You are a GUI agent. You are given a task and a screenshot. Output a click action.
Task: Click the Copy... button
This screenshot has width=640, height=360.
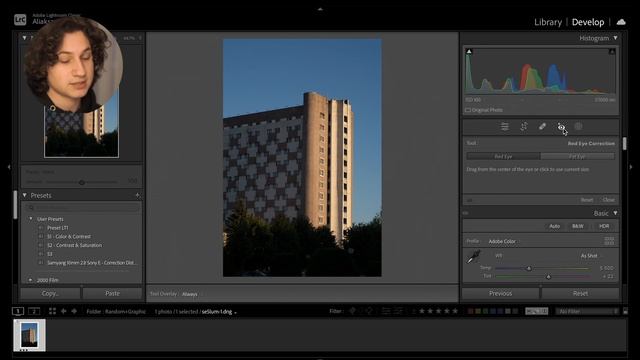50,293
